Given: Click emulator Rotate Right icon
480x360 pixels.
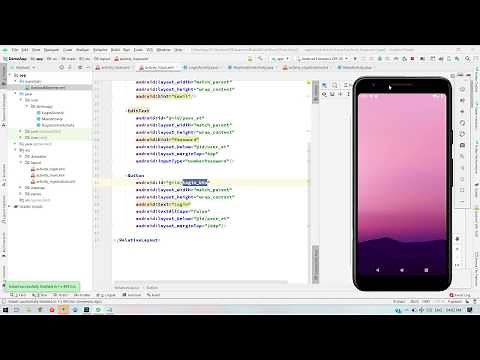Looking at the screenshot, I should (462, 134).
